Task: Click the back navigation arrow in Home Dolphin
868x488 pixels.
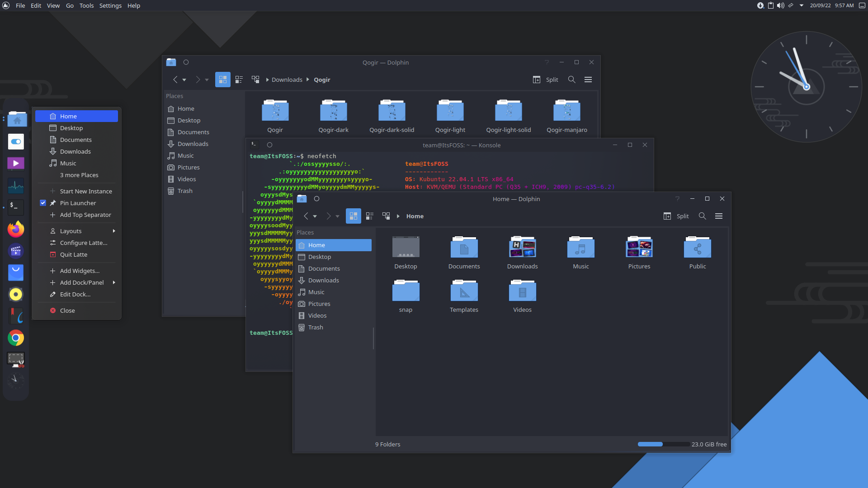Action: tap(306, 216)
